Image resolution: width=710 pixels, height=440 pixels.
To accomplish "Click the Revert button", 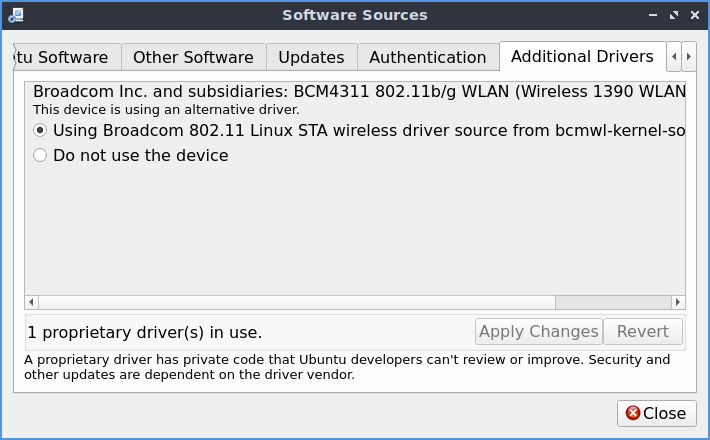I will pos(643,331).
